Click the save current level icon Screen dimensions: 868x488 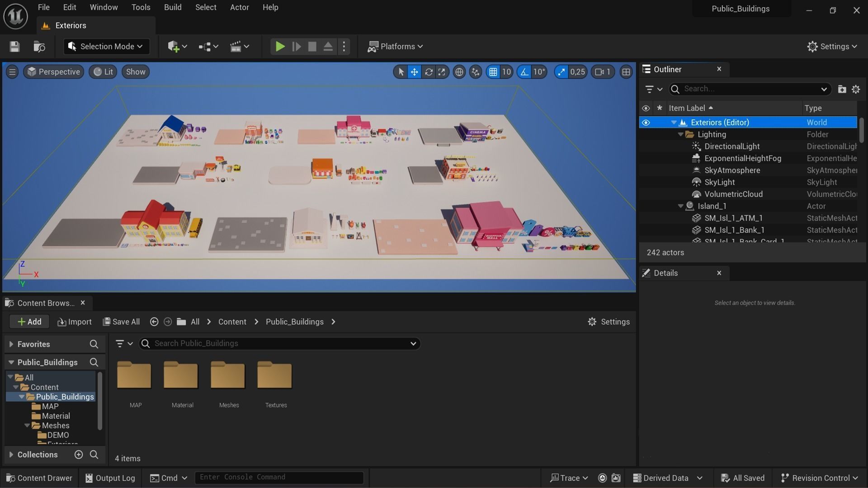[x=14, y=47]
